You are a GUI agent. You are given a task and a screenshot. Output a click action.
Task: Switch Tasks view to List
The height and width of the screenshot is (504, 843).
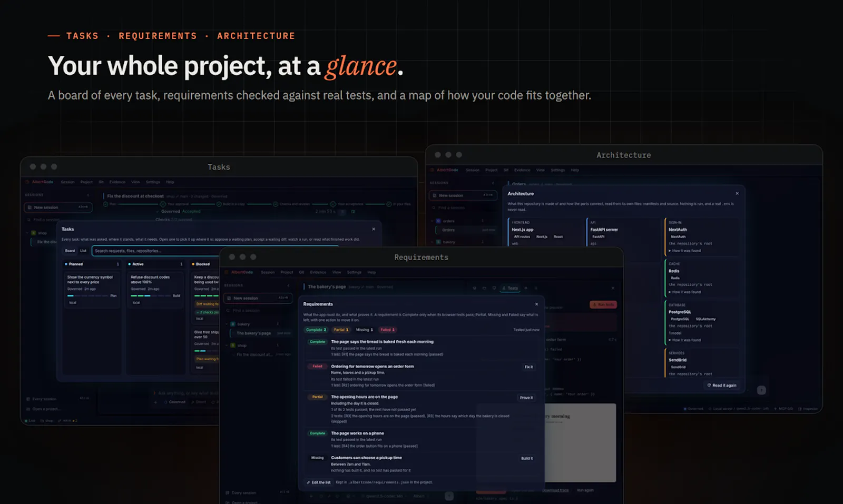(x=83, y=251)
